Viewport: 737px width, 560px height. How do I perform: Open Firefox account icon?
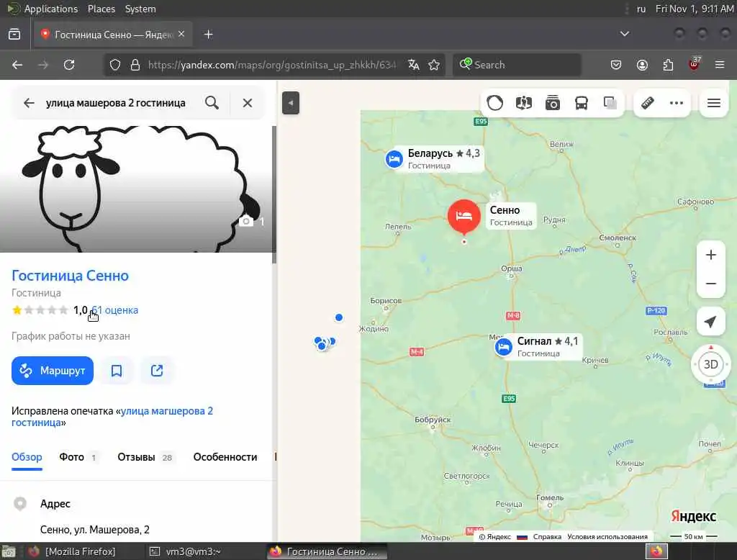pyautogui.click(x=642, y=65)
